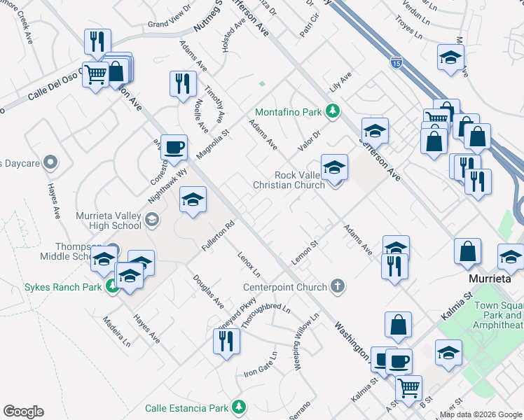Select the Daycare location pin
This screenshot has width=524, height=420.
click(50, 162)
